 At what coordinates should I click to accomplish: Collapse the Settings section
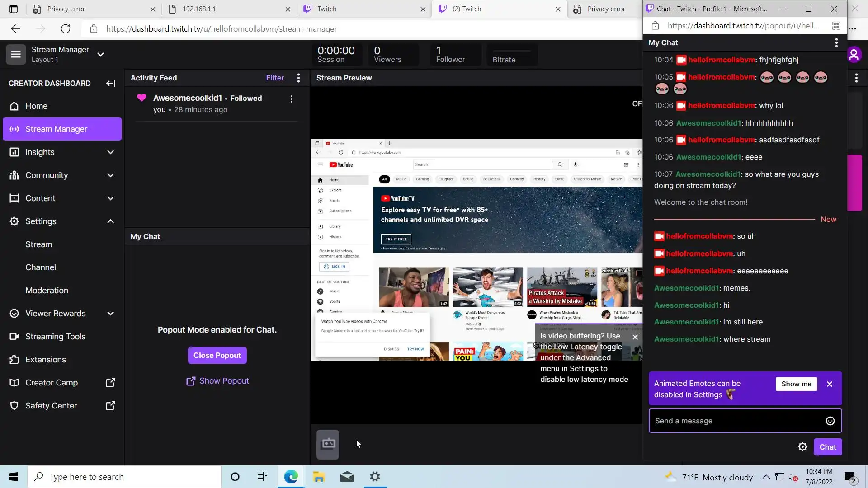(x=110, y=221)
